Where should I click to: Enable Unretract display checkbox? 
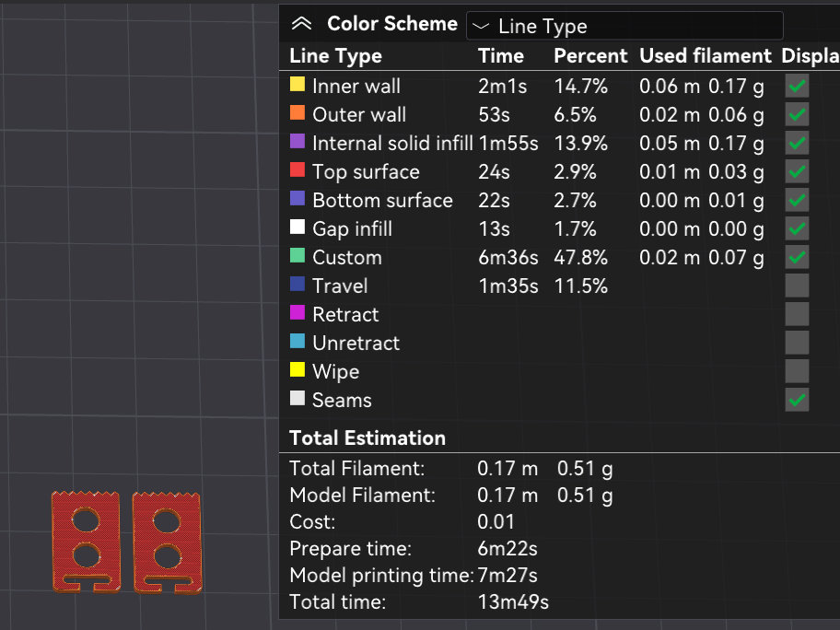point(797,343)
